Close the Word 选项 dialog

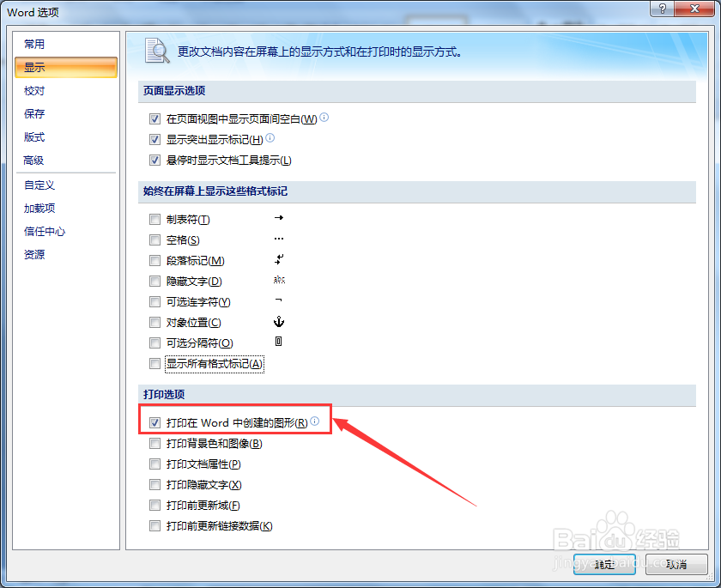(x=694, y=9)
